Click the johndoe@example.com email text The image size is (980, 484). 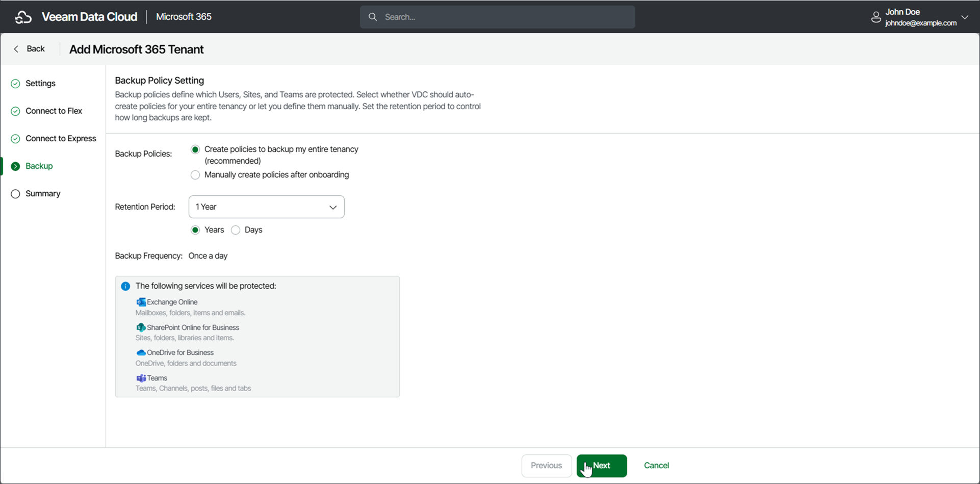pyautogui.click(x=921, y=23)
